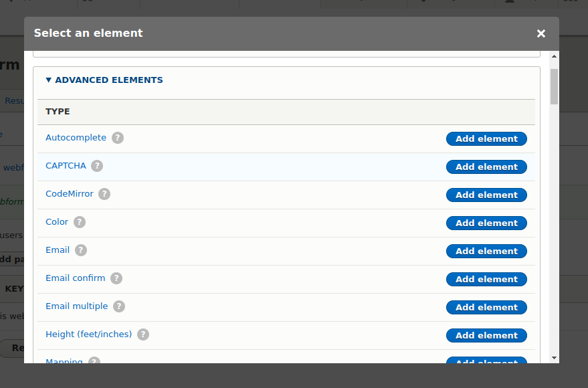Collapse the Advanced Elements section

[104, 80]
